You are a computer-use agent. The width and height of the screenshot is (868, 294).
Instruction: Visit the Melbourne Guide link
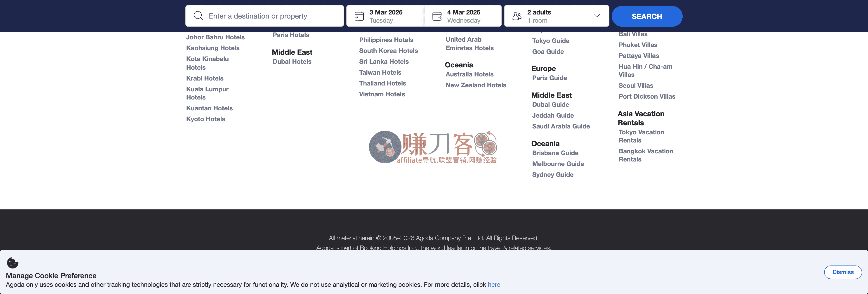558,164
